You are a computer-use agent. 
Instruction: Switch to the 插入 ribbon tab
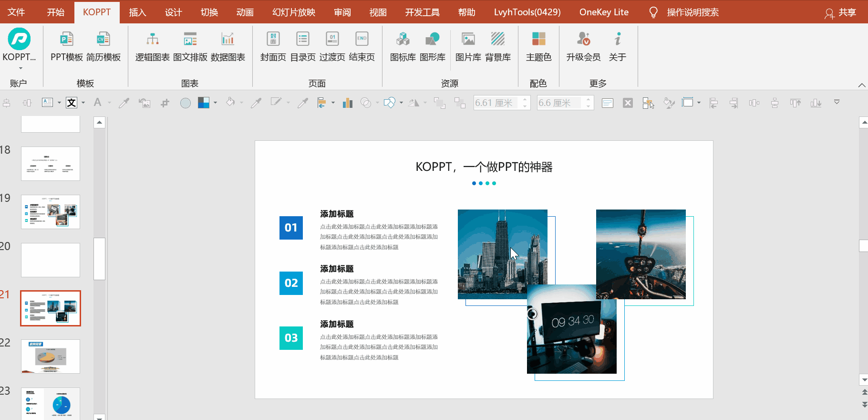pos(137,12)
